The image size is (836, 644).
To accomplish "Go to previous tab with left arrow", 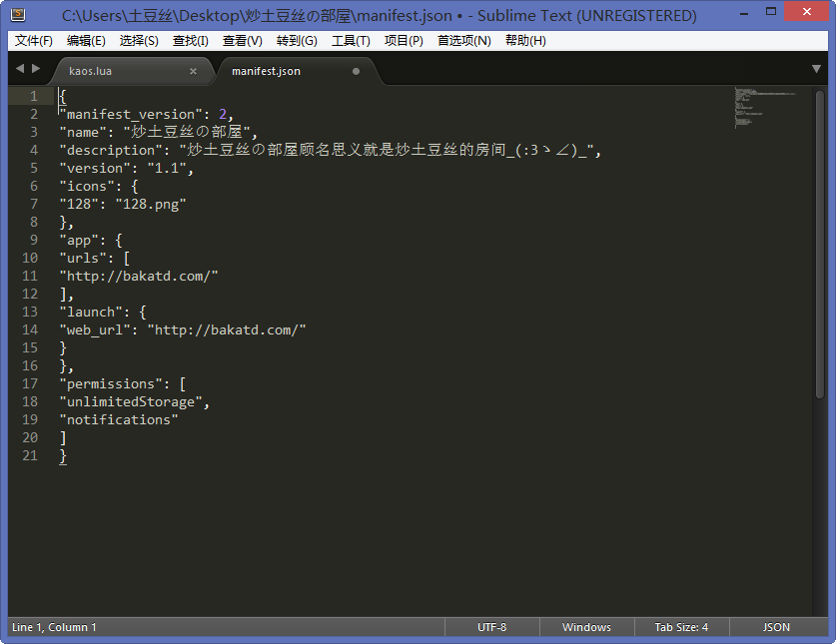I will pyautogui.click(x=20, y=69).
